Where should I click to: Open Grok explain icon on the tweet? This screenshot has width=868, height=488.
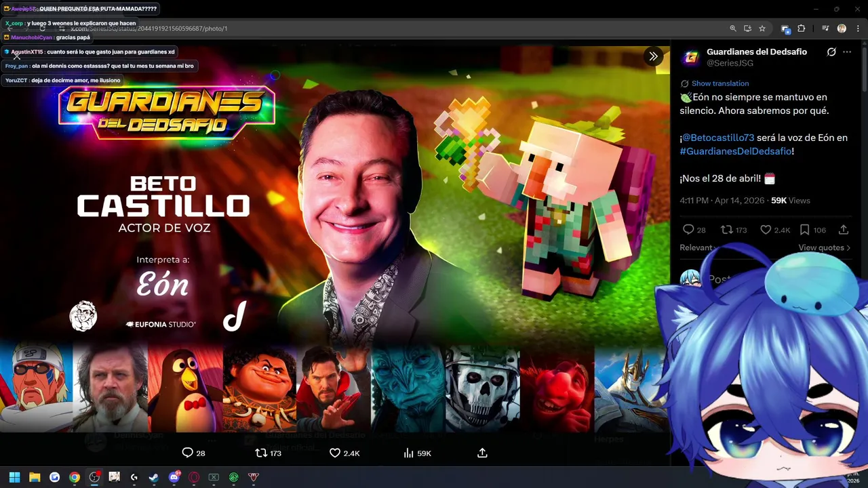[x=831, y=52]
